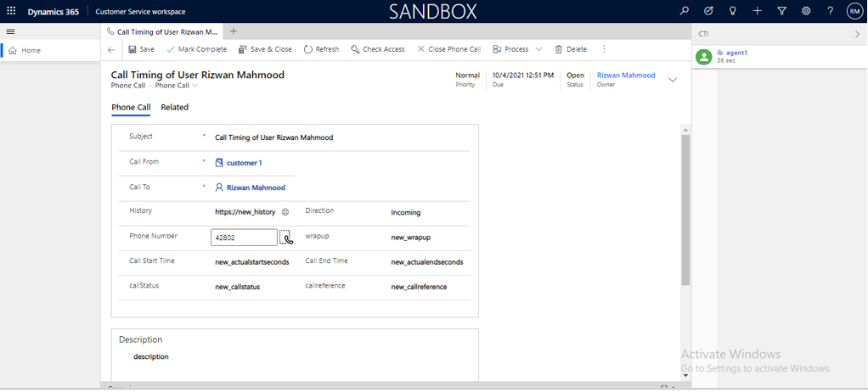Click the Open status value

[x=575, y=76]
